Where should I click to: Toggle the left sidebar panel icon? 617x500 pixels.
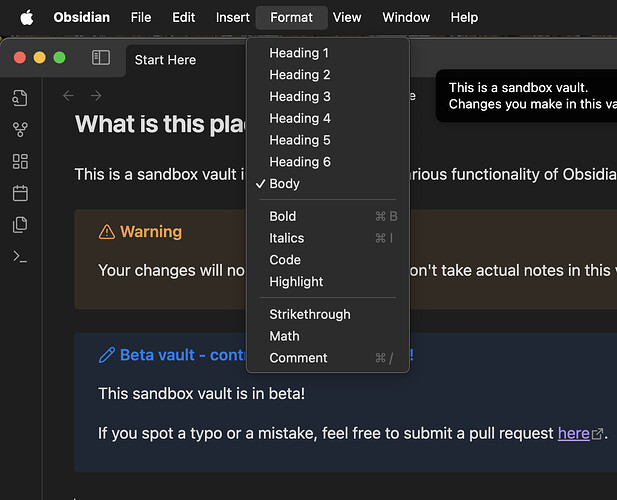coord(101,57)
